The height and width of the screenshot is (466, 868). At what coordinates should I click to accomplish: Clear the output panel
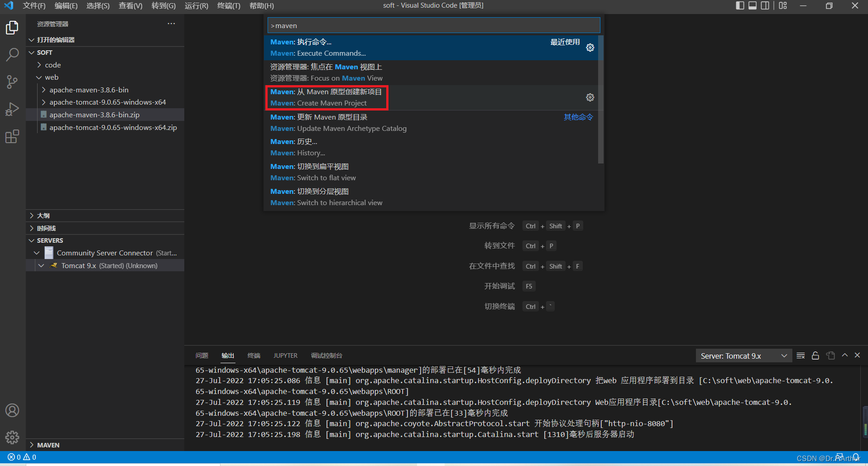[801, 356]
